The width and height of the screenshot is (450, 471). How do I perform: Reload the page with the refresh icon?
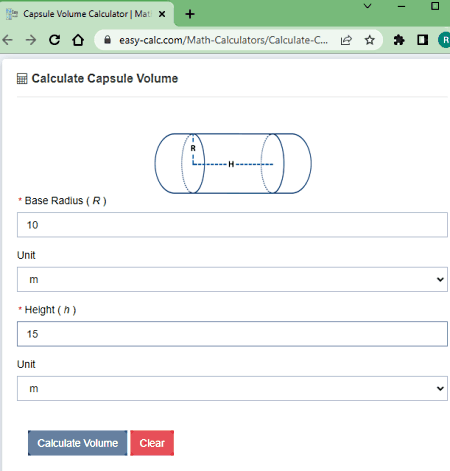55,40
